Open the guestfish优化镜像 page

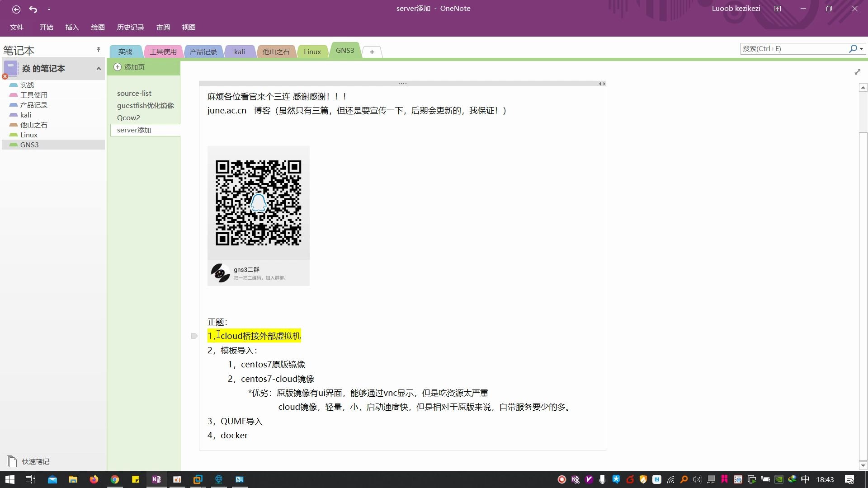coord(145,105)
